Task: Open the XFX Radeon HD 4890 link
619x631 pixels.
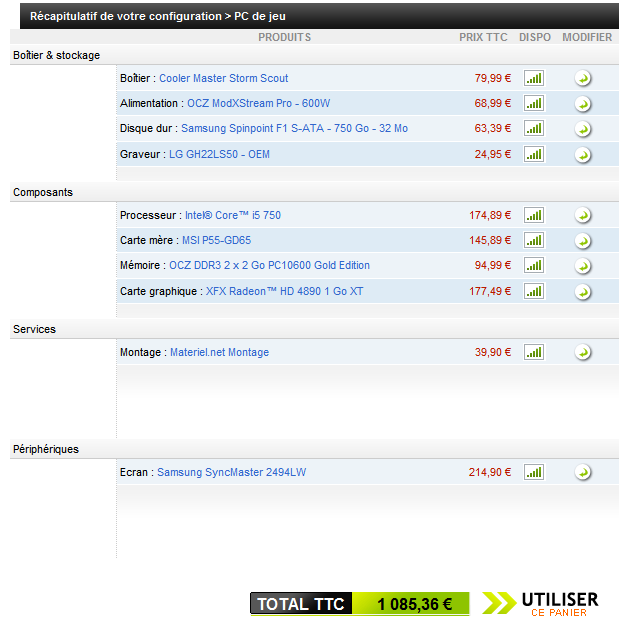Action: [x=284, y=292]
